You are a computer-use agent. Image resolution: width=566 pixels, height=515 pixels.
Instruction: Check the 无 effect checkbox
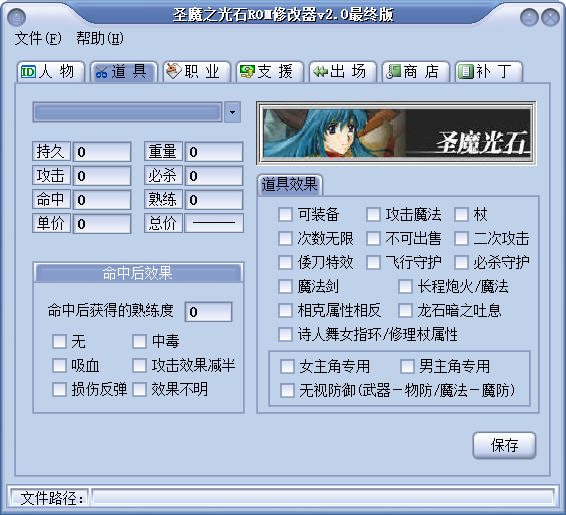(59, 341)
